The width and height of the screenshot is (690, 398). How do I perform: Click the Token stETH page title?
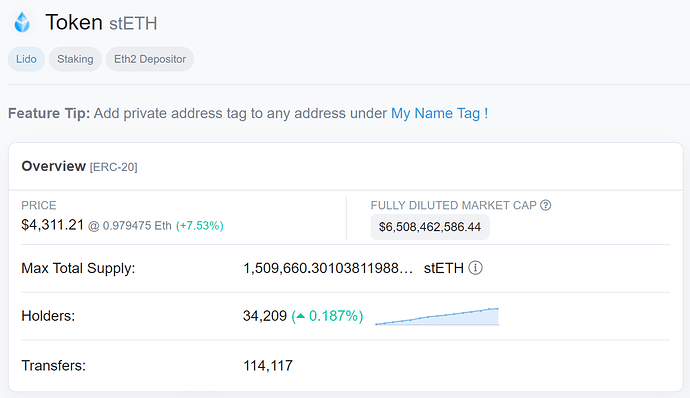[x=101, y=22]
